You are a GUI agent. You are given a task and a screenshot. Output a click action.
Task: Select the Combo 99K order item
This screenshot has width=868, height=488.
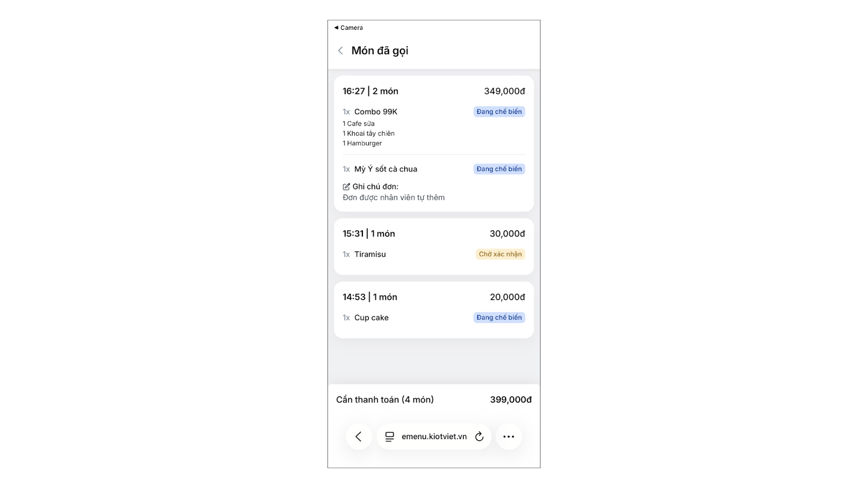coord(375,112)
